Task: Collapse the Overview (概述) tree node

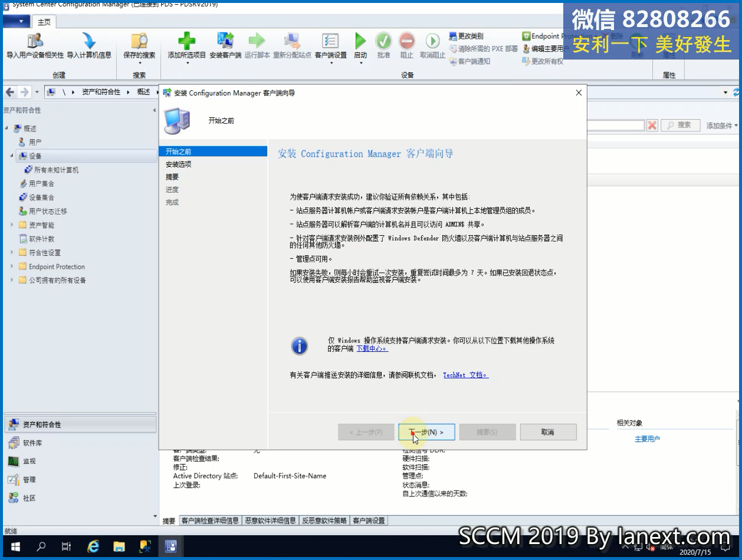Action: click(6, 129)
